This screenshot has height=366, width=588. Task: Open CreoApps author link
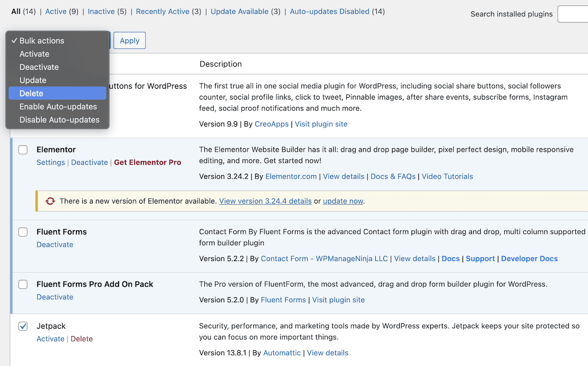point(272,124)
